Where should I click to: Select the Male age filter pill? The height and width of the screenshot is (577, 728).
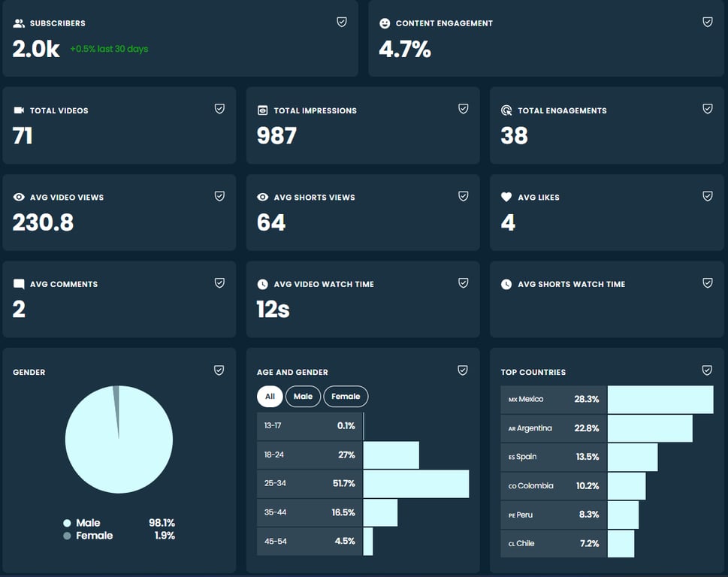pyautogui.click(x=304, y=397)
